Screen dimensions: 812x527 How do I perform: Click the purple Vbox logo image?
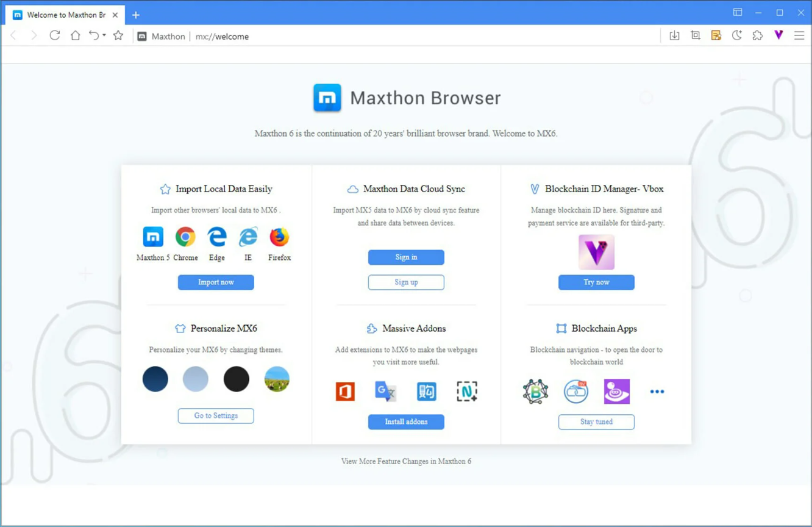(596, 252)
